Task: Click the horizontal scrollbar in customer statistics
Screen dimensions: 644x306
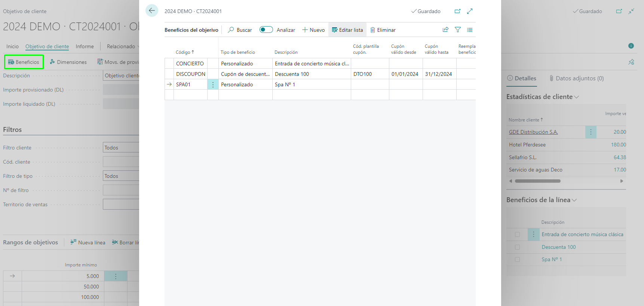Action: (538, 181)
